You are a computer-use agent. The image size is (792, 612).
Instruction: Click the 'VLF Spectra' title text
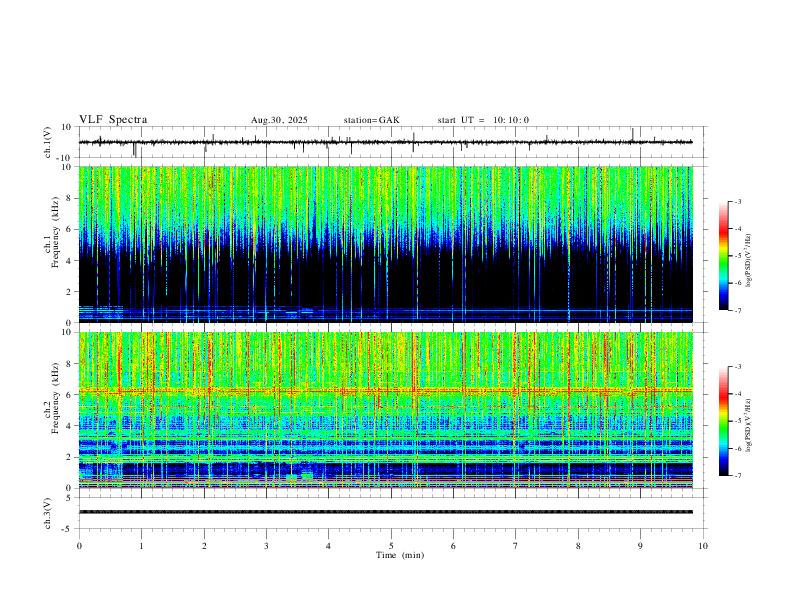pyautogui.click(x=113, y=120)
